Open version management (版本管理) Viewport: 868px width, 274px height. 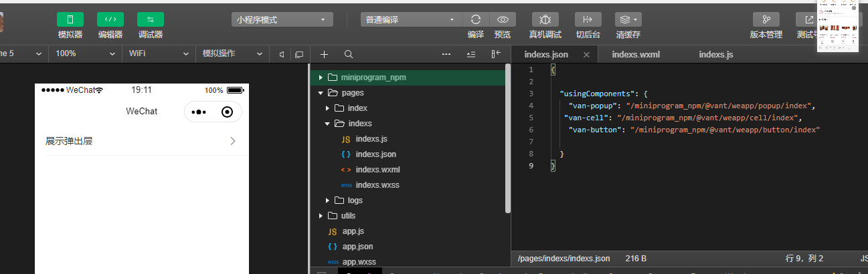(766, 19)
